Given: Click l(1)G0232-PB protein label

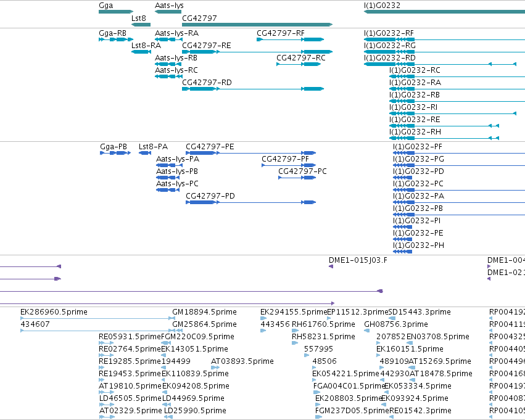Looking at the screenshot, I should [418, 209].
